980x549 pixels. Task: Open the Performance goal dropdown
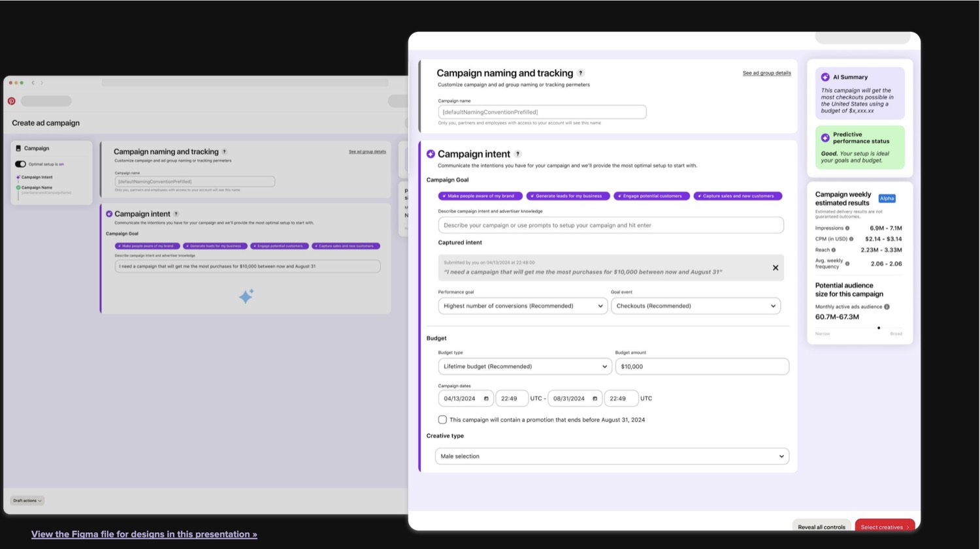tap(523, 306)
